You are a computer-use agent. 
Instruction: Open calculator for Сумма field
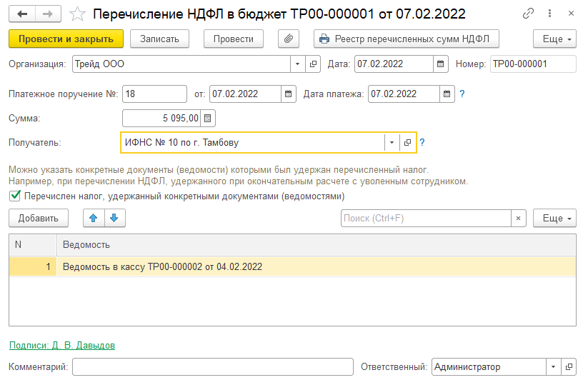(x=208, y=119)
